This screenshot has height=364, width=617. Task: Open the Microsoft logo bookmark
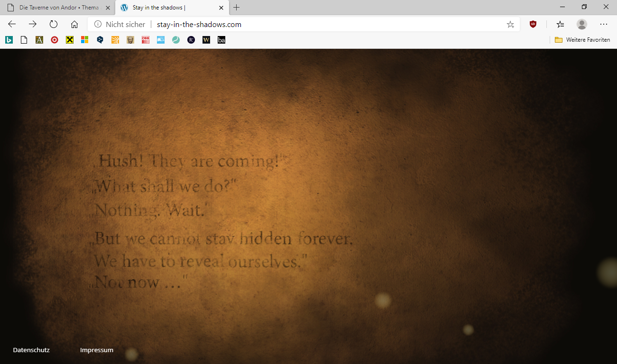tap(84, 40)
